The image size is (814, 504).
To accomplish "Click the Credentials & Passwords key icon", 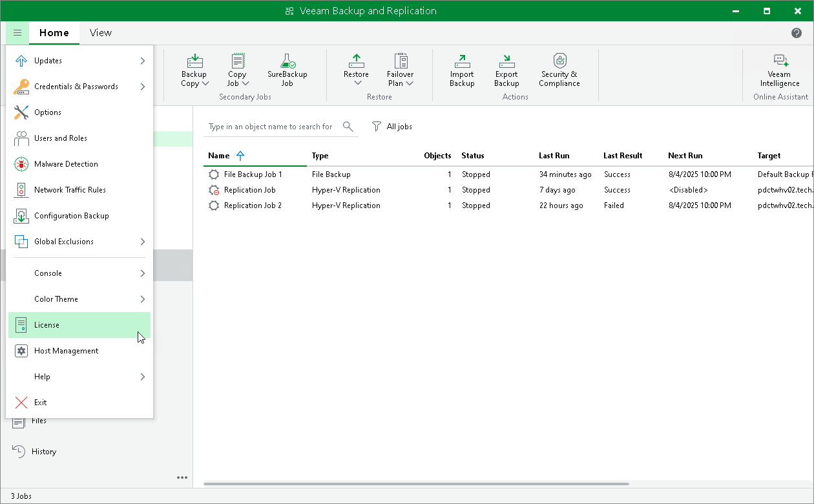I will pos(21,87).
